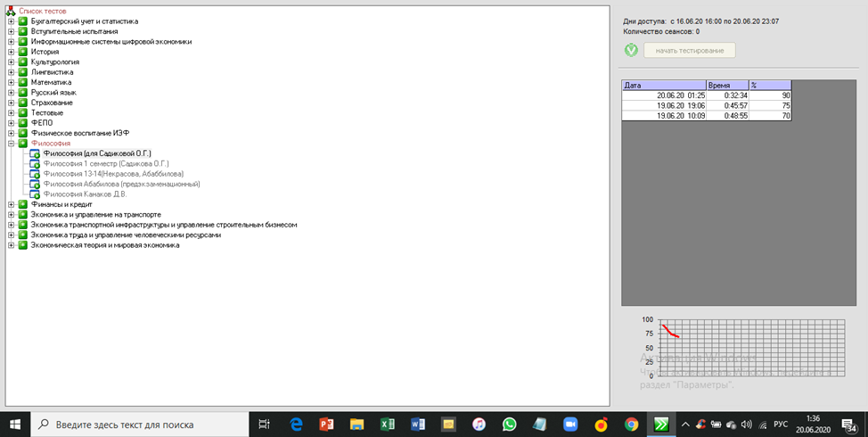Click test icon of Философия 13-14
The width and height of the screenshot is (868, 437).
tap(35, 175)
